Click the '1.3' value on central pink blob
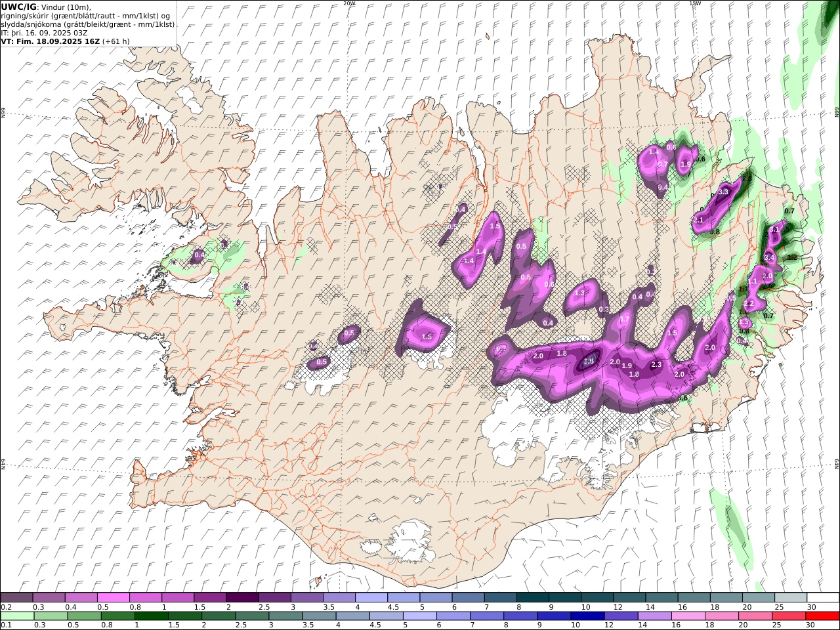Screen dimensions: 840x630 coord(579,293)
